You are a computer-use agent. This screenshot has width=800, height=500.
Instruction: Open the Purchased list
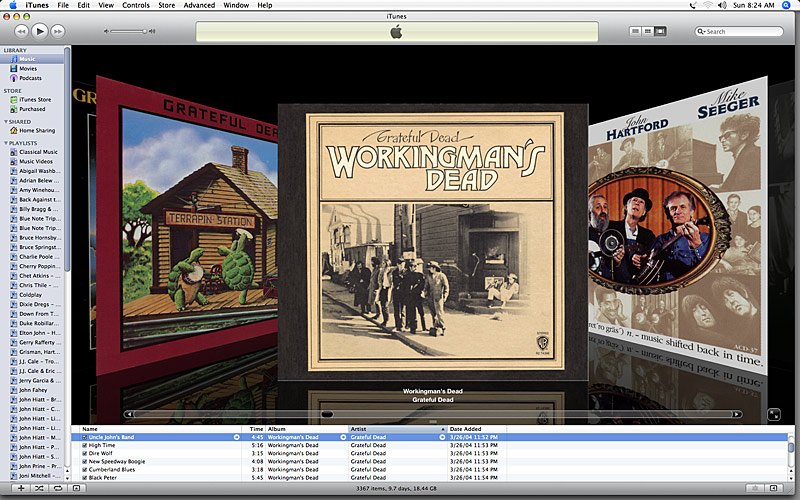point(32,109)
